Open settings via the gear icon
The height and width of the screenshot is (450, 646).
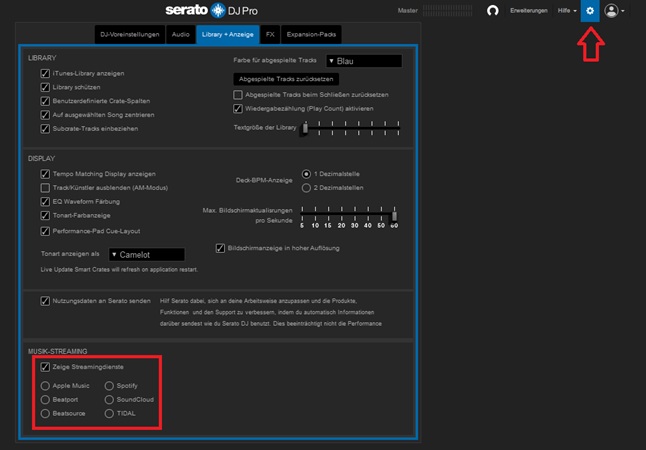coord(590,11)
